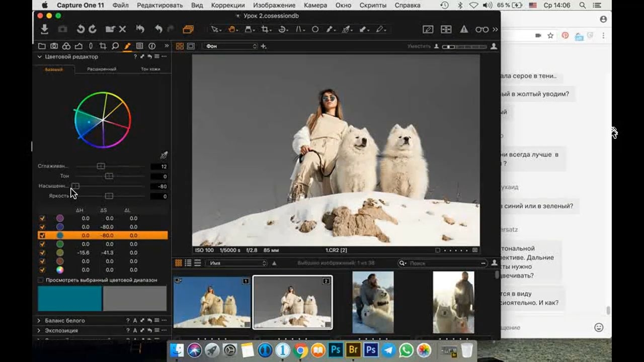Click the Import images download-arrow icon
Image resolution: width=644 pixels, height=362 pixels.
coord(44,30)
